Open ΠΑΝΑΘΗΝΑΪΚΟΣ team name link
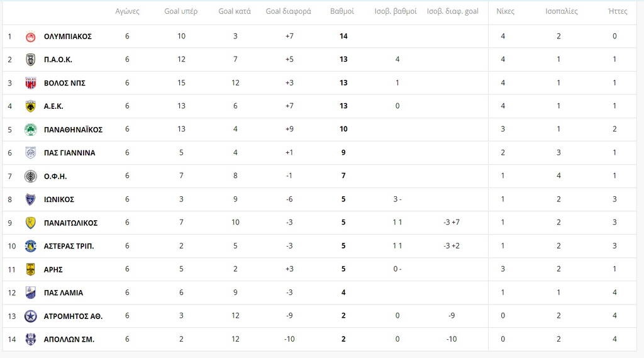 73,130
